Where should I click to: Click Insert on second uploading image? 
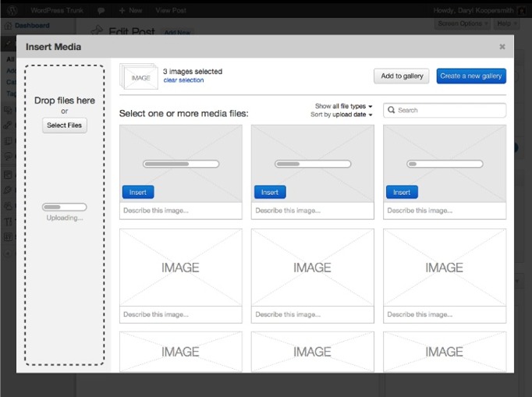pos(270,192)
